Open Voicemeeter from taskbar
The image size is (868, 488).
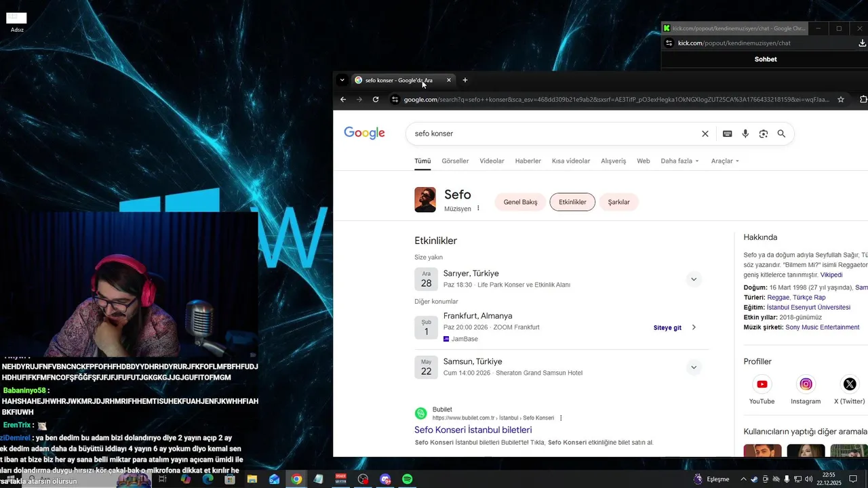pyautogui.click(x=340, y=479)
